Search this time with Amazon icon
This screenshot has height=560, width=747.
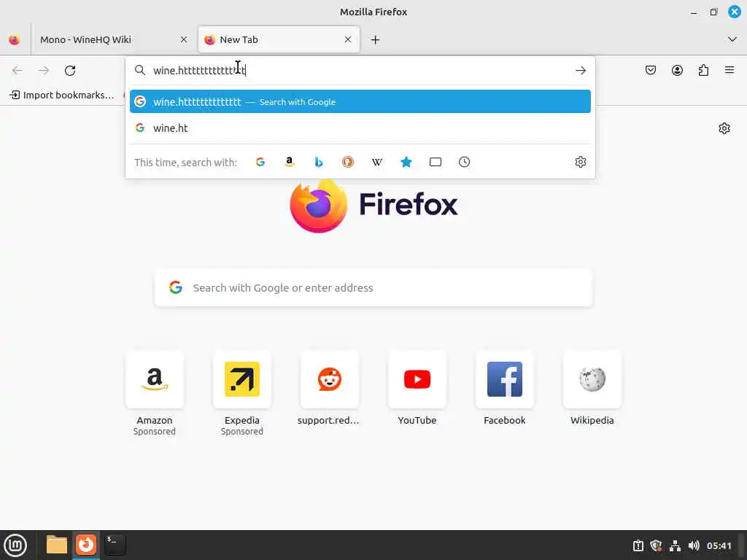pyautogui.click(x=289, y=162)
